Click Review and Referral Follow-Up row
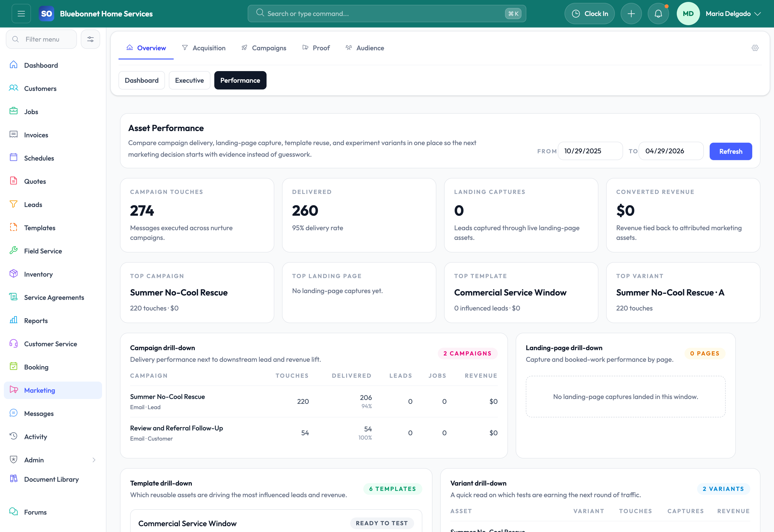774x532 pixels. [314, 433]
